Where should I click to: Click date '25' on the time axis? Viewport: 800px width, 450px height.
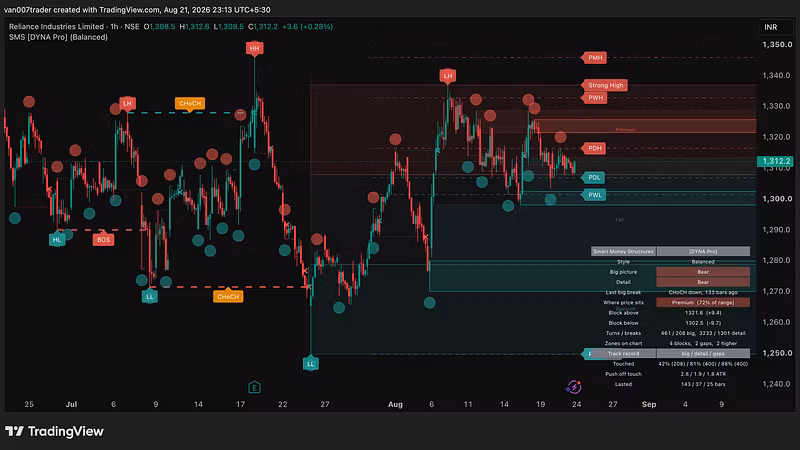(29, 405)
